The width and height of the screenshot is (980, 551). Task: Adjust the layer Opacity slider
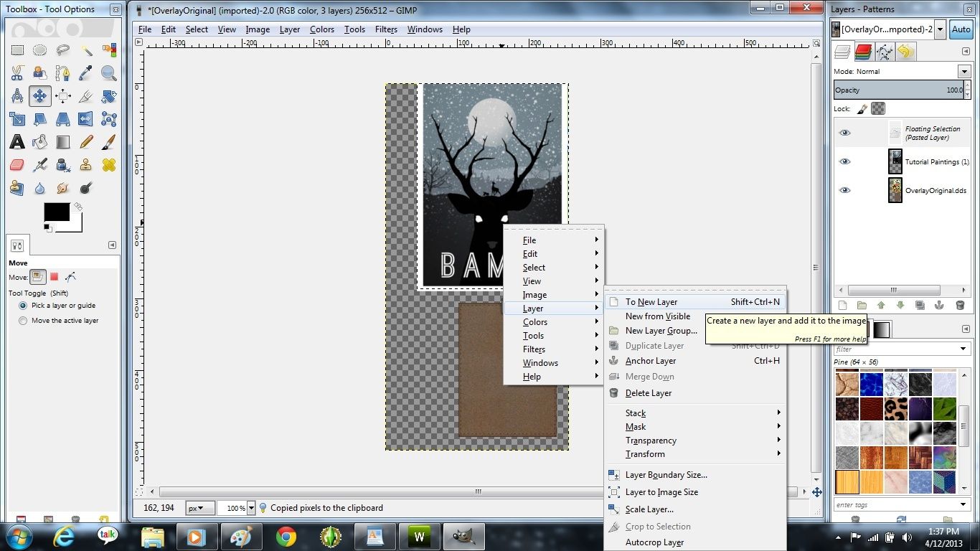tap(900, 90)
